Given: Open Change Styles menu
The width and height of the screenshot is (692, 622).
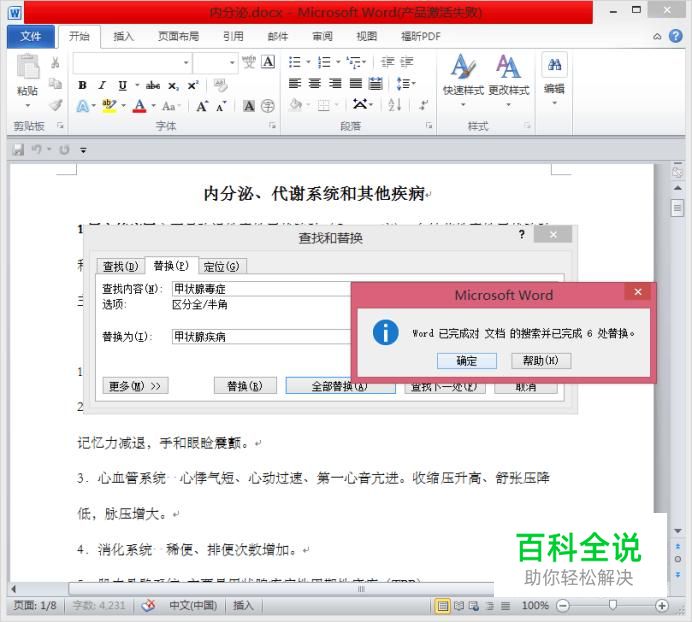Looking at the screenshot, I should coord(508,79).
